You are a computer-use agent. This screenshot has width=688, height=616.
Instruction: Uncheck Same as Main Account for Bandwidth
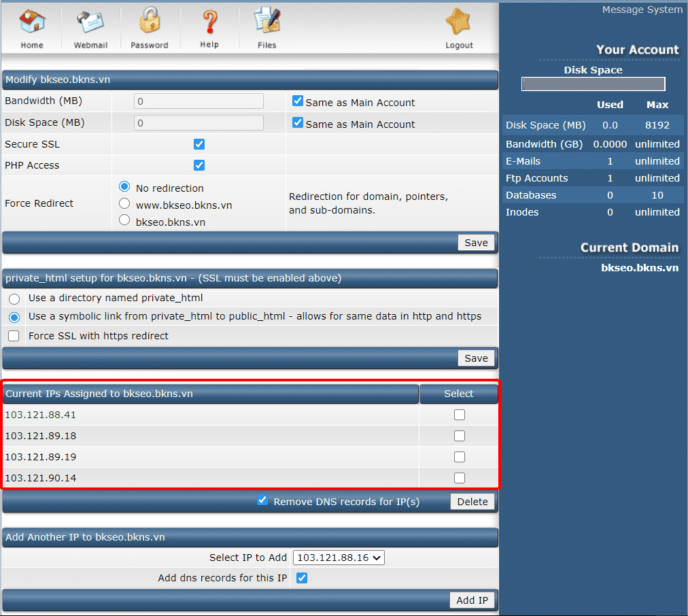coord(298,101)
